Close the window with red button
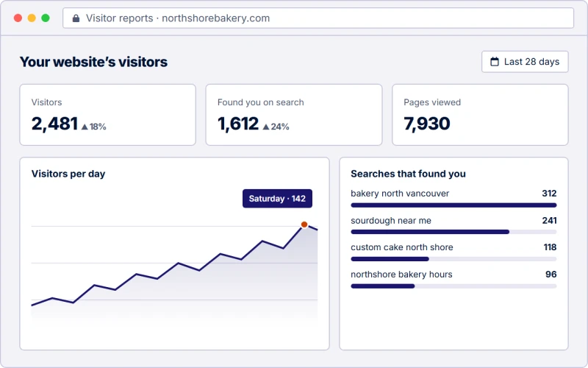This screenshot has height=368, width=588. point(18,18)
